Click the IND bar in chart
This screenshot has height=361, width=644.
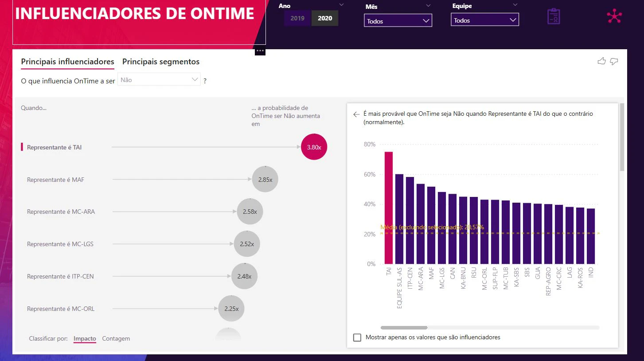pyautogui.click(x=591, y=236)
